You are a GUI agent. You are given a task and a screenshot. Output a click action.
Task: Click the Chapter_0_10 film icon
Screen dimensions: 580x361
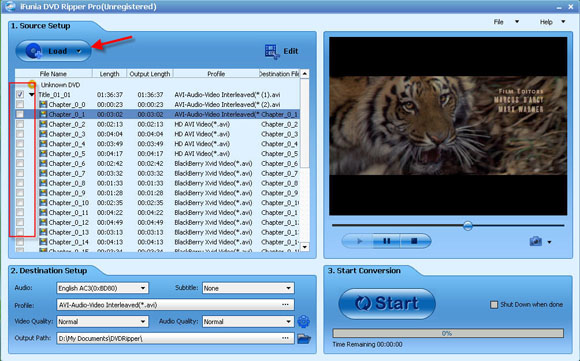tap(43, 203)
